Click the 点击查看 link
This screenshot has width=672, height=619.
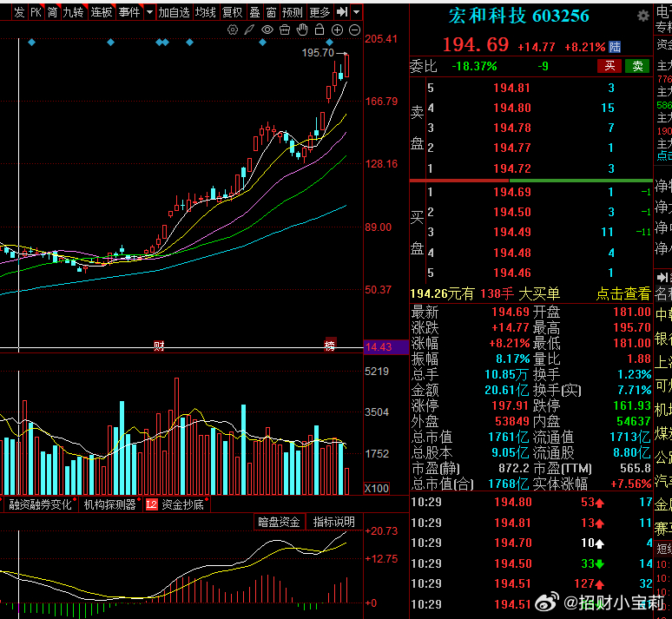[x=623, y=293]
